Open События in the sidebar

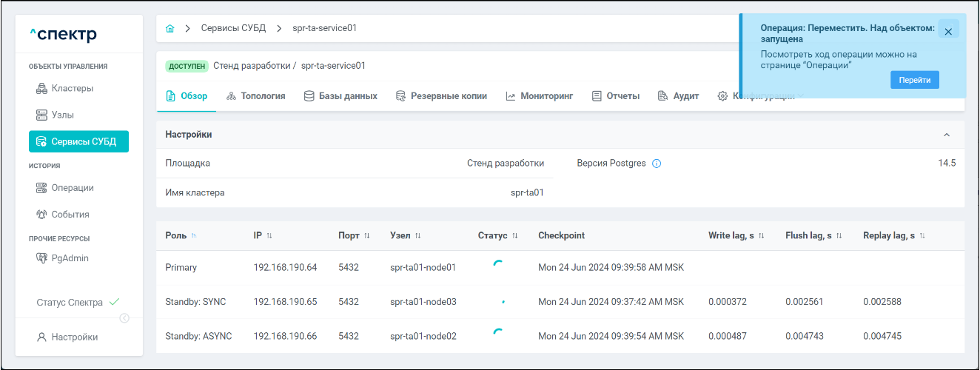tap(70, 215)
